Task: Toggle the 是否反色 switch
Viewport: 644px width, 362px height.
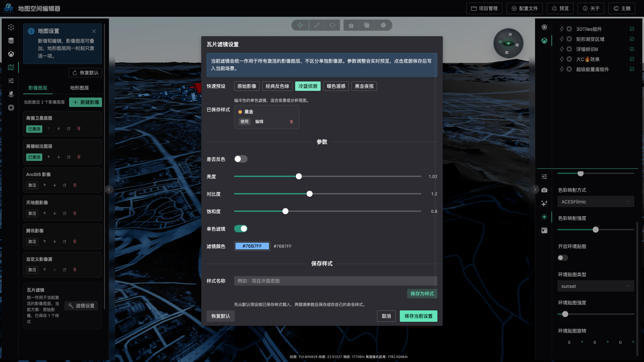Action: tap(240, 159)
